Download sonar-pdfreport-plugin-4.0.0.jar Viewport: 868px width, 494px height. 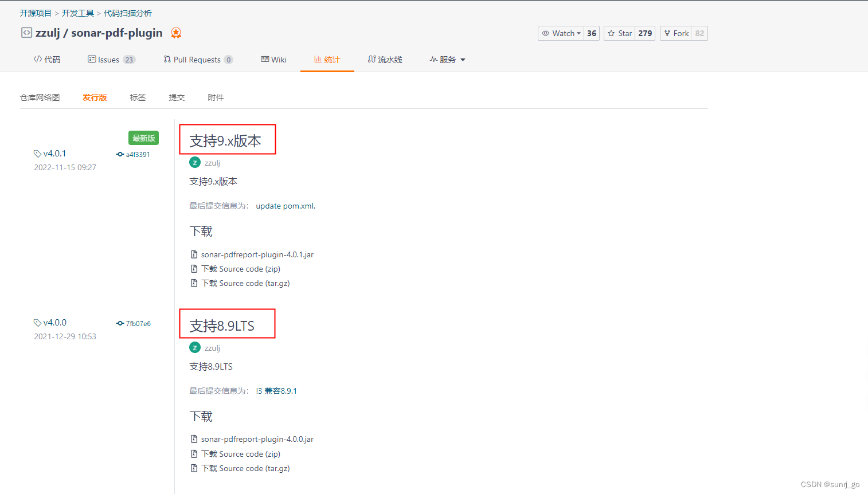click(x=257, y=439)
